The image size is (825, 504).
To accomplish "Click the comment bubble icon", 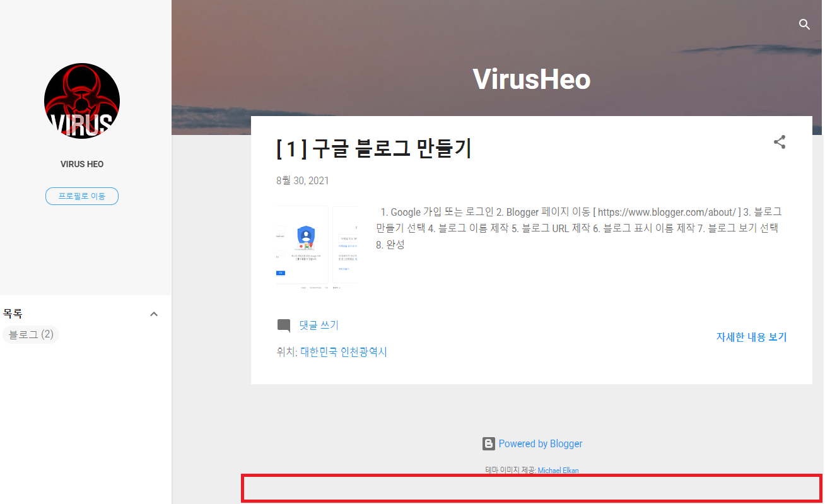I will (284, 326).
